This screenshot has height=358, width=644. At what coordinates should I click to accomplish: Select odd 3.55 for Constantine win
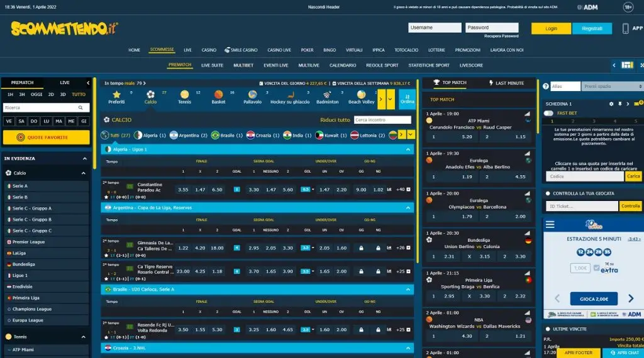click(x=183, y=190)
